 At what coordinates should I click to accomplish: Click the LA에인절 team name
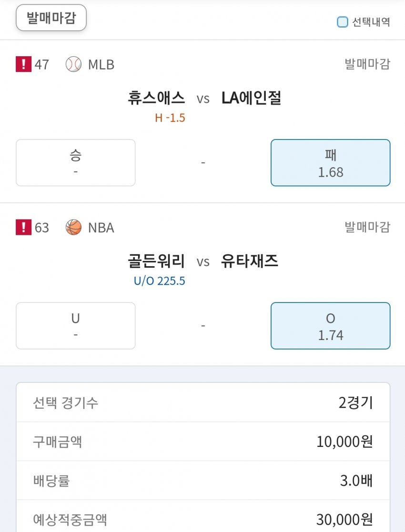251,98
